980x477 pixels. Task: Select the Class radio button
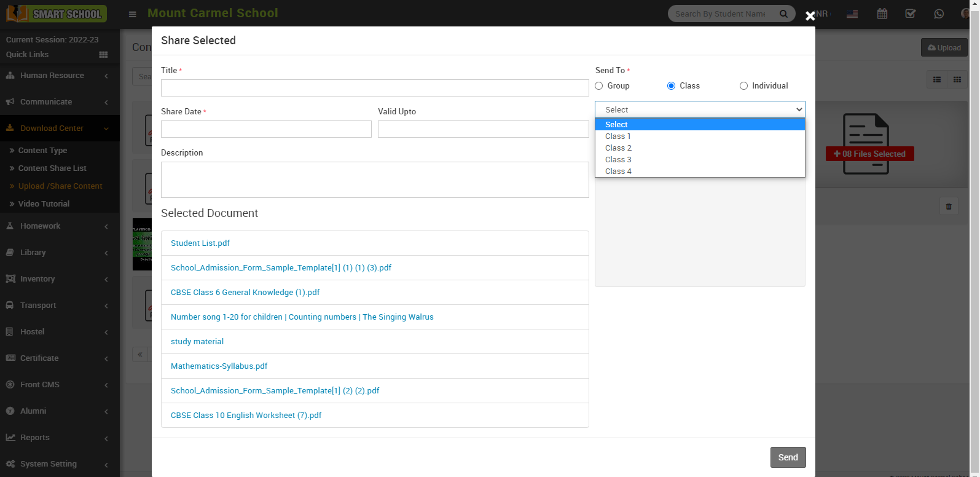(x=671, y=86)
